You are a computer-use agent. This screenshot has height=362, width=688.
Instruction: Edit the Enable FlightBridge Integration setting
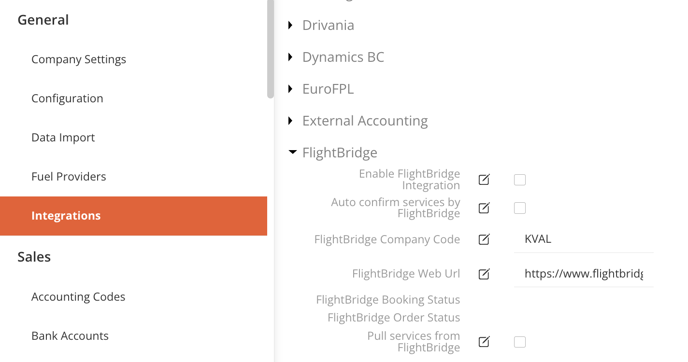(484, 179)
